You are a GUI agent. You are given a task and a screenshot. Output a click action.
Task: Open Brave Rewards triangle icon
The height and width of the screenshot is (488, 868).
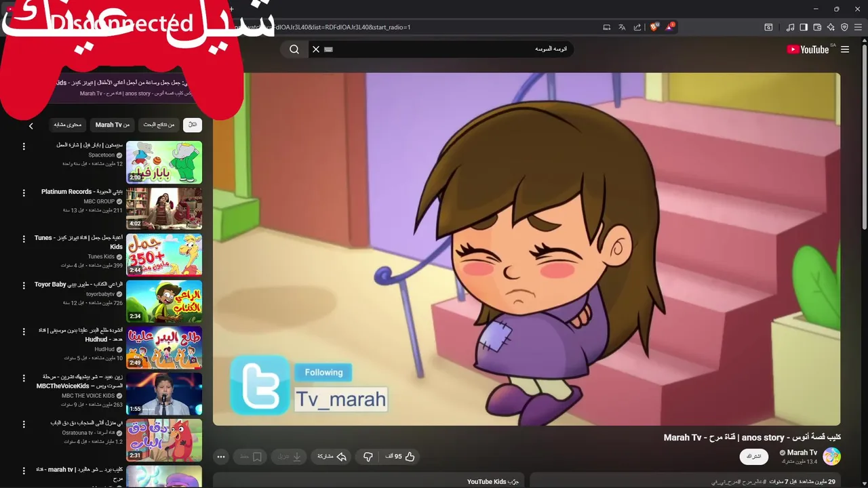[x=671, y=27]
